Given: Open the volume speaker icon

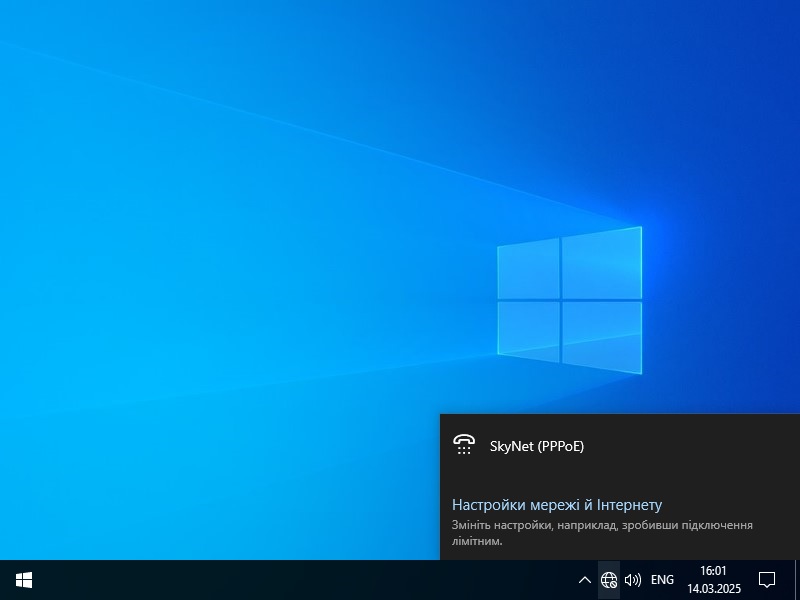Looking at the screenshot, I should (x=633, y=580).
